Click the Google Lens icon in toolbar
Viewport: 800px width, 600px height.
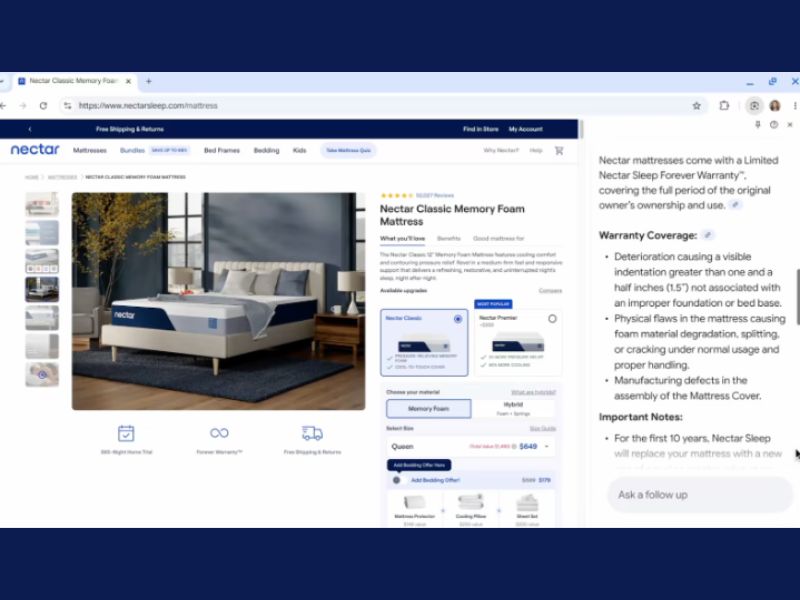coord(754,105)
